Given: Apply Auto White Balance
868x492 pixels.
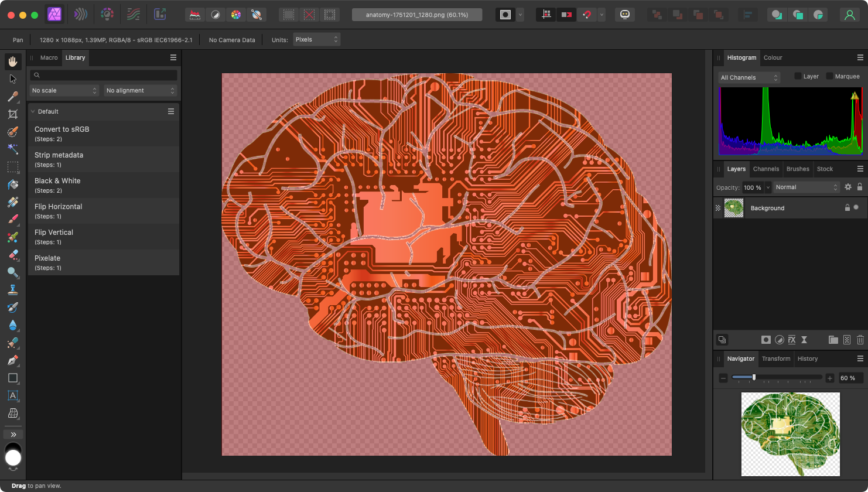Looking at the screenshot, I should click(257, 15).
